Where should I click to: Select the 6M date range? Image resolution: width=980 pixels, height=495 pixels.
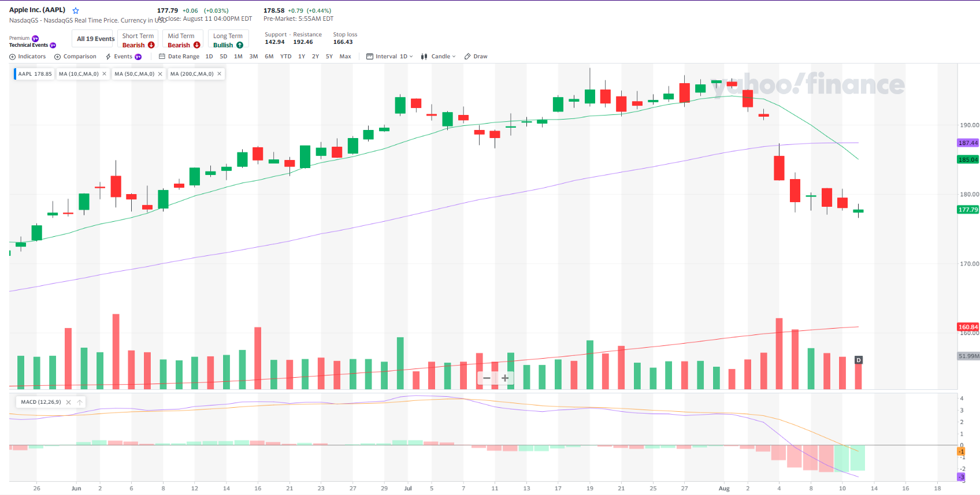click(269, 57)
